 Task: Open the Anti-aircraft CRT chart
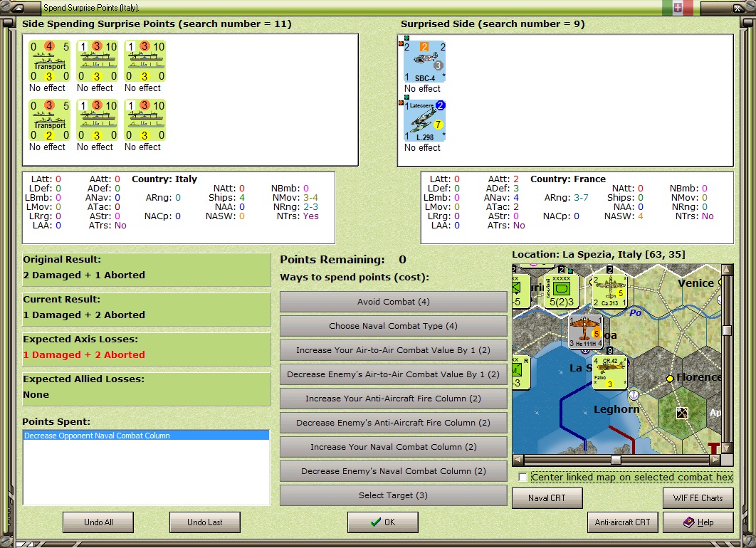(x=622, y=522)
